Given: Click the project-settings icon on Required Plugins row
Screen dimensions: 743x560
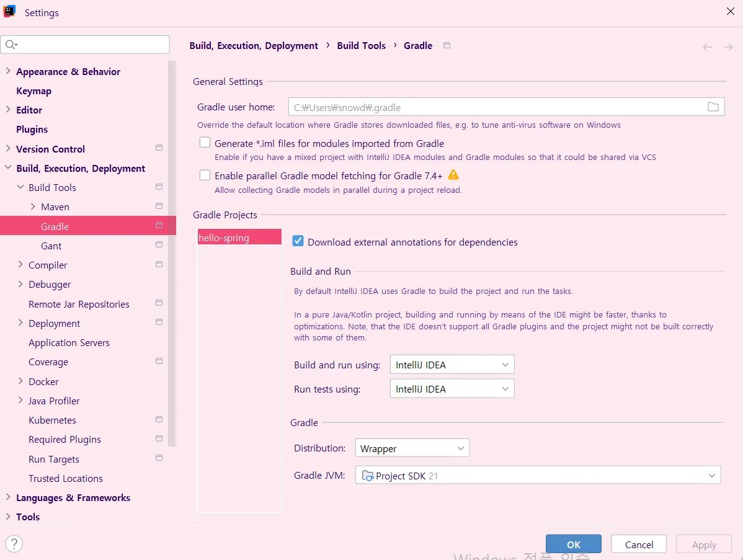Looking at the screenshot, I should click(159, 438).
